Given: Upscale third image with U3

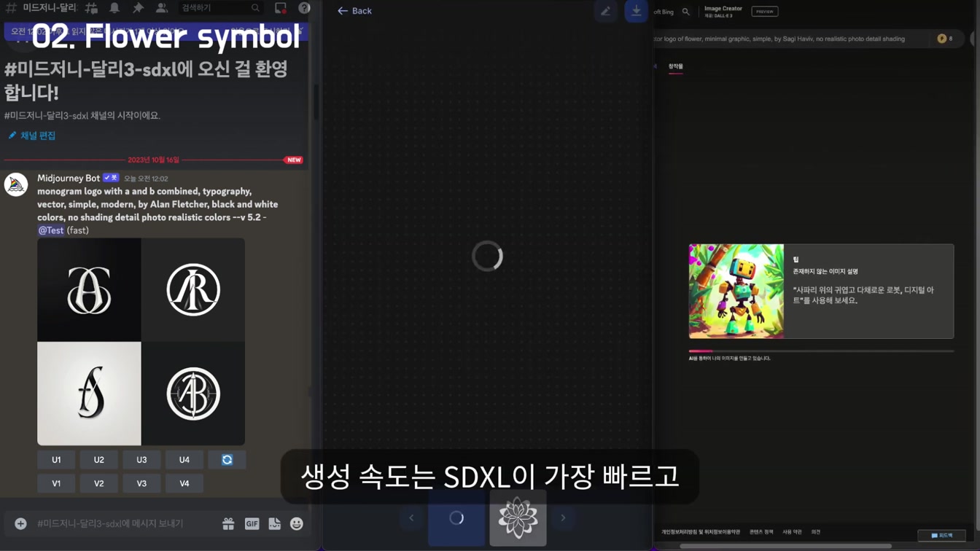Looking at the screenshot, I should [x=141, y=460].
